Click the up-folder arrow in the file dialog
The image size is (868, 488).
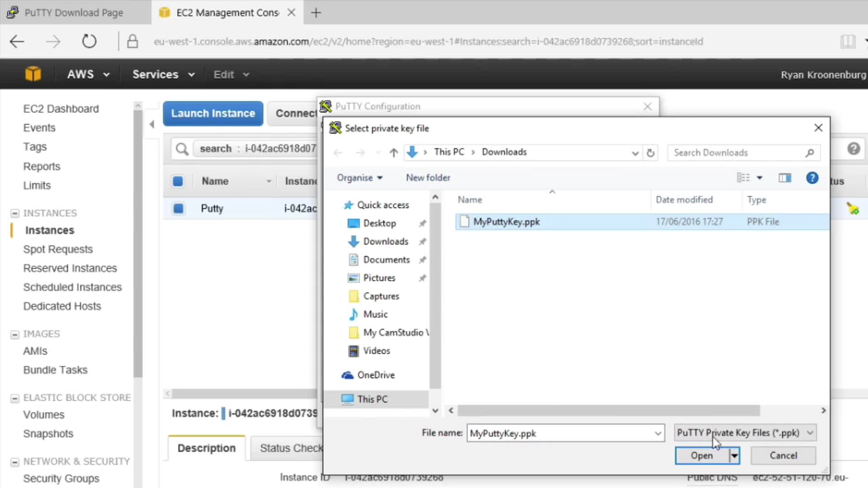pos(393,153)
